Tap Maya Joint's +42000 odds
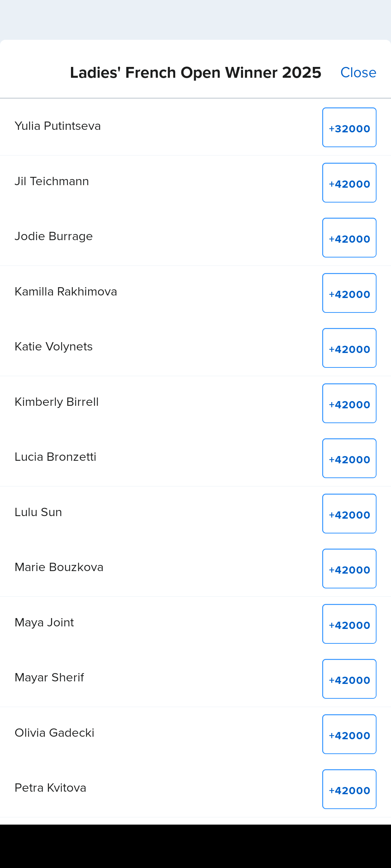This screenshot has width=391, height=868. click(x=349, y=624)
